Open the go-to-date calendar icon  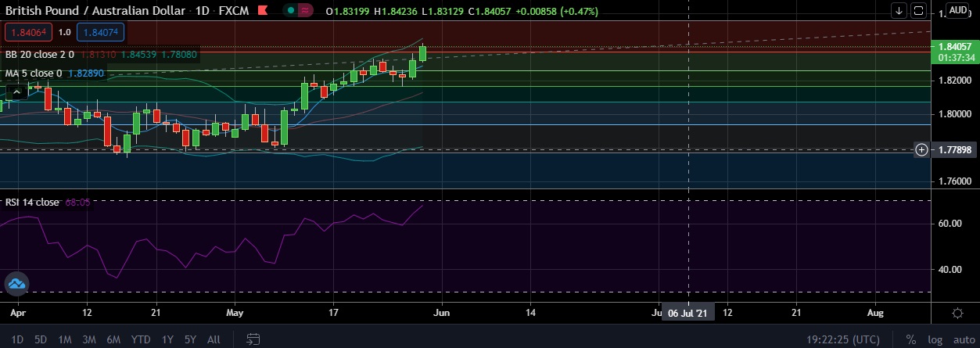[253, 339]
